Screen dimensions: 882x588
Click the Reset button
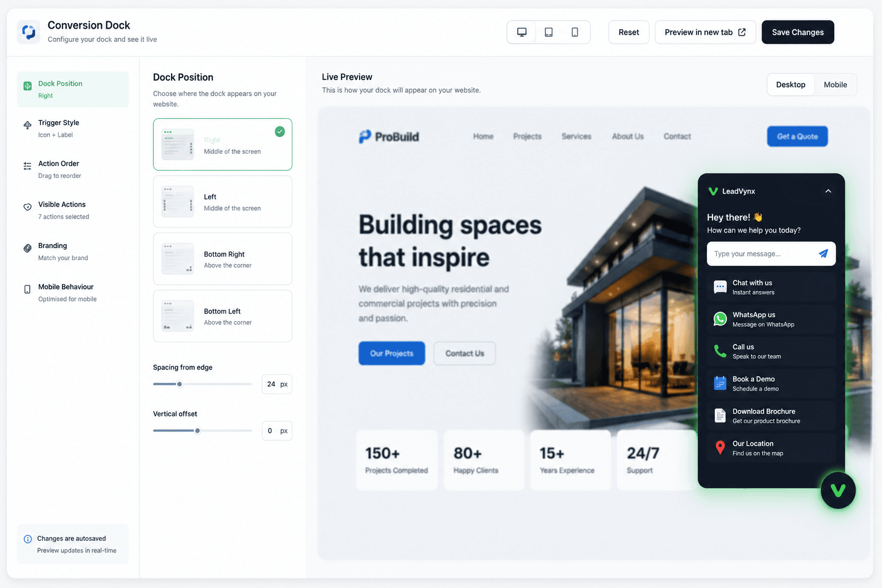629,32
